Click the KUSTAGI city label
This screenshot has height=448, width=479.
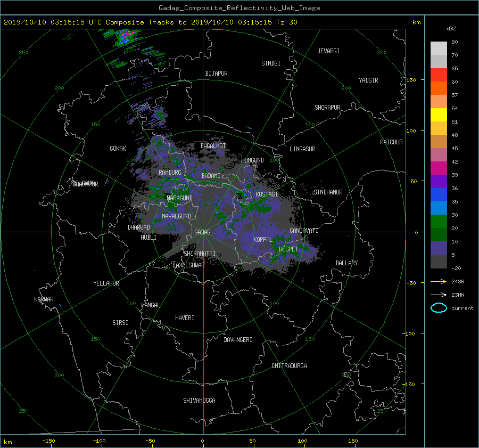point(267,194)
